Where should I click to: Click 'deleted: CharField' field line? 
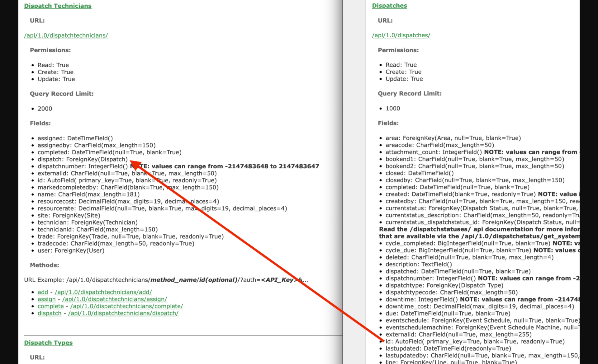(469, 257)
